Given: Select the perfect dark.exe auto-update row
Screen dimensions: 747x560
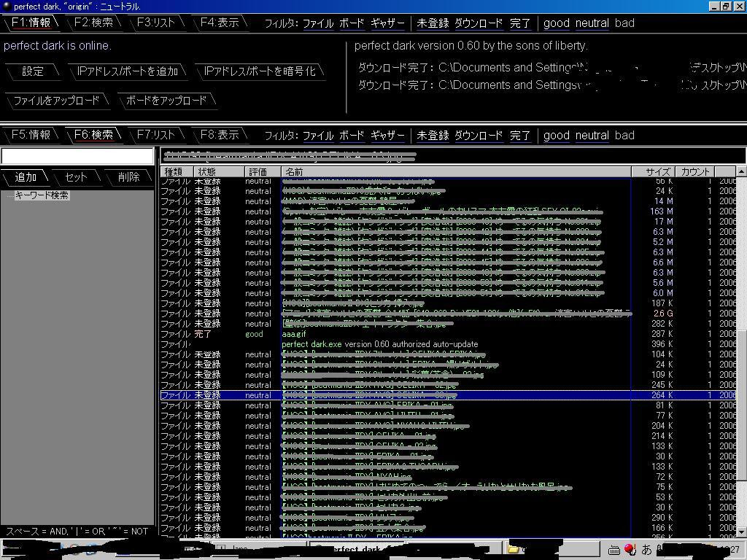Looking at the screenshot, I should (448, 344).
